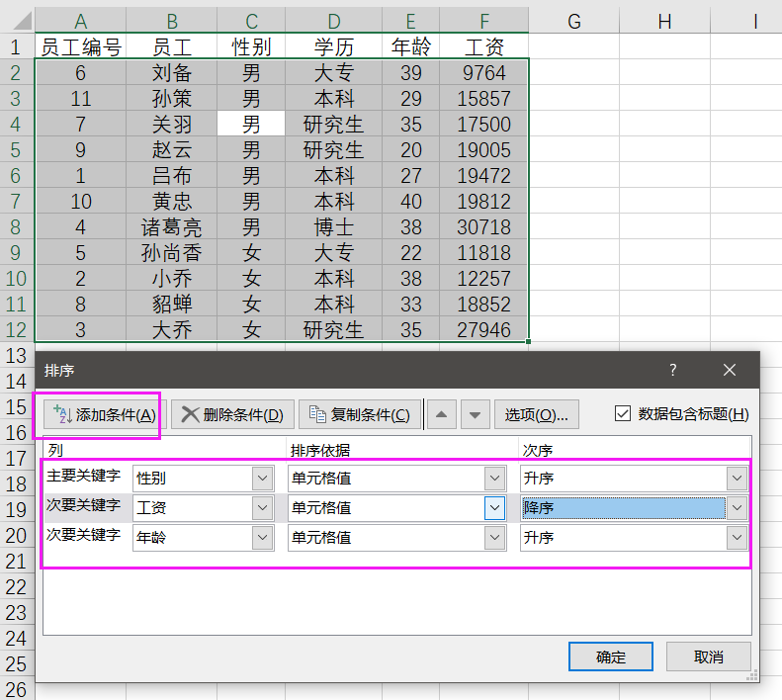Expand the 年龄 column dropdown of third key
Screen dimensions: 782x700
point(262,537)
